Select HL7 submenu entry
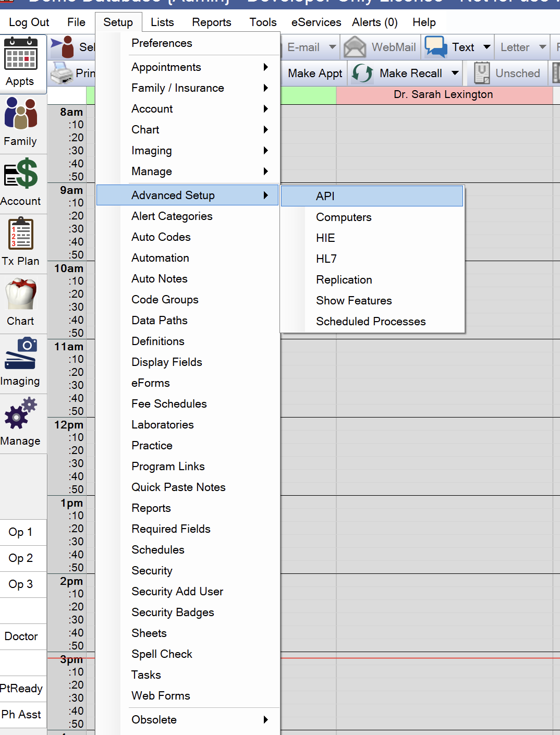Viewport: 560px width, 735px height. (372, 259)
